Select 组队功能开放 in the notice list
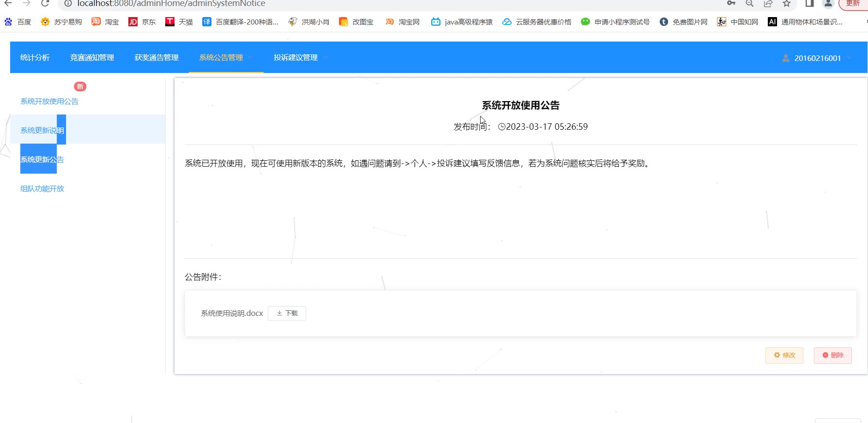Screen dimensions: 868x423 (x=42, y=188)
